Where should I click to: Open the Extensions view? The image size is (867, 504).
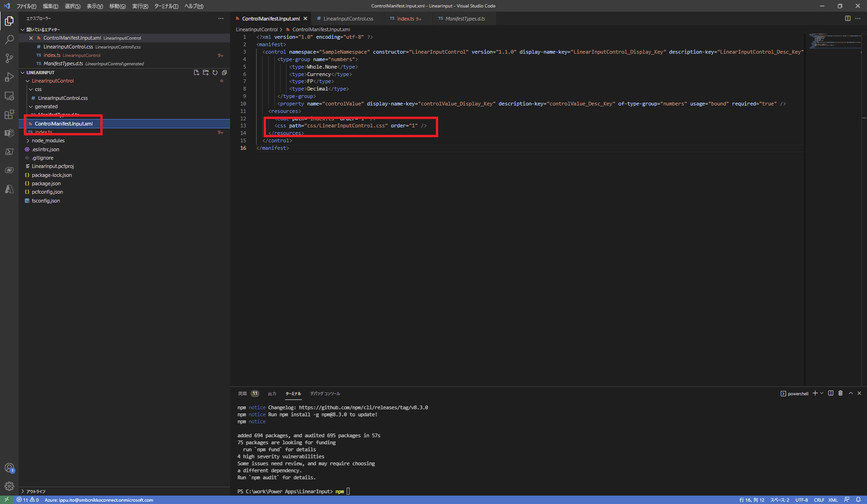tap(9, 114)
